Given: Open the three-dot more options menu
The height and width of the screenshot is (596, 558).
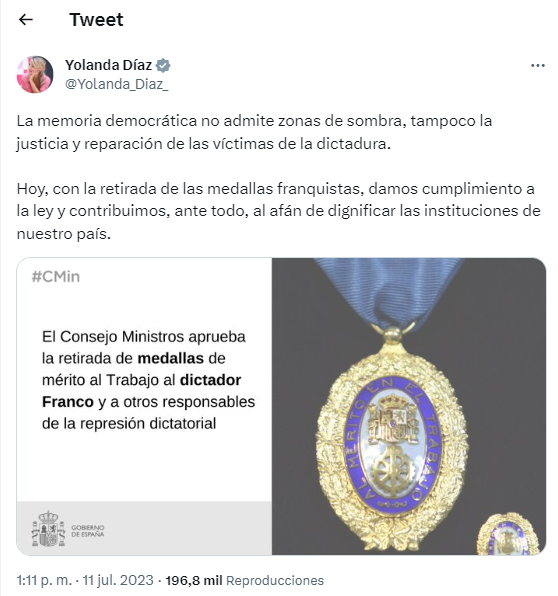Looking at the screenshot, I should click(x=537, y=66).
